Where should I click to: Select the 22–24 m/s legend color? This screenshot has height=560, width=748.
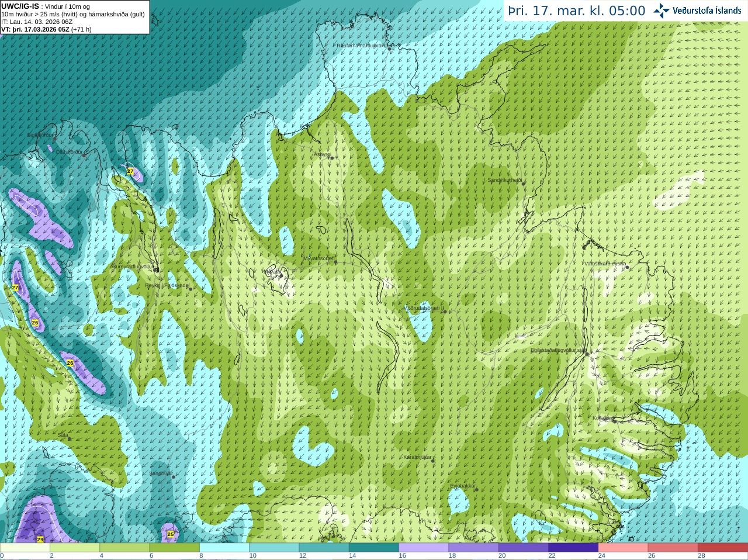(x=573, y=548)
